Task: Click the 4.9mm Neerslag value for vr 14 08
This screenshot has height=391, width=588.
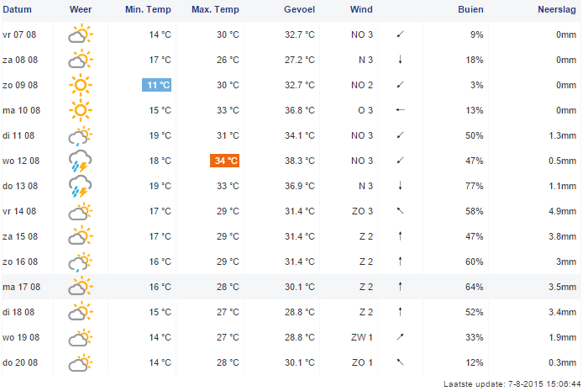Action: [x=563, y=211]
